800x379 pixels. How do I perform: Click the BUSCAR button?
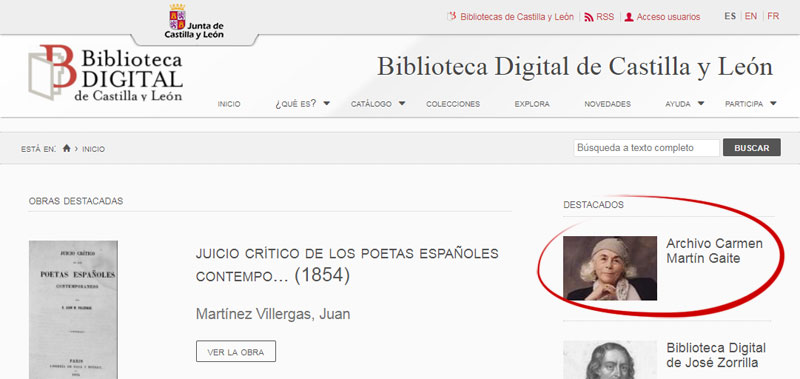click(752, 148)
